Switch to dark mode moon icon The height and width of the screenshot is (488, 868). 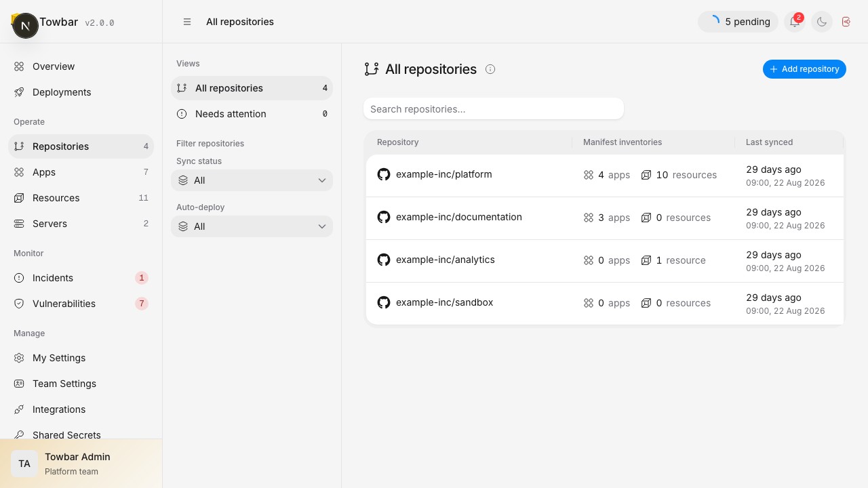click(x=821, y=22)
